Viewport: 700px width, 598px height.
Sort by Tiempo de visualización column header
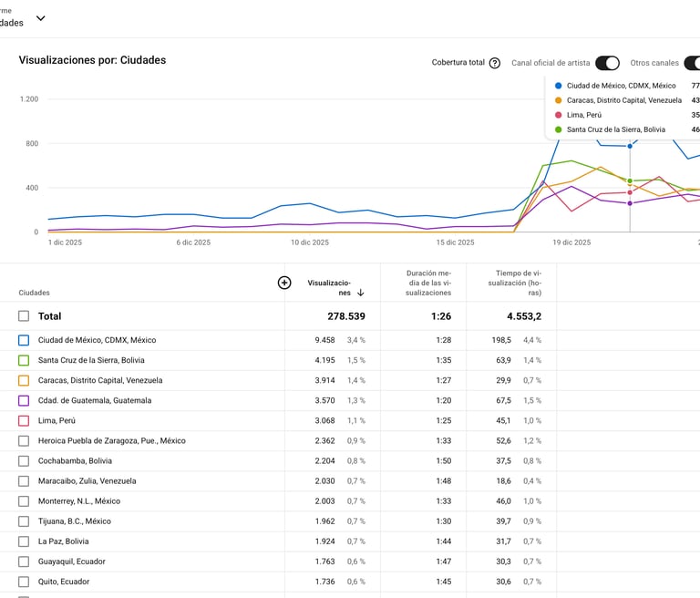(518, 283)
